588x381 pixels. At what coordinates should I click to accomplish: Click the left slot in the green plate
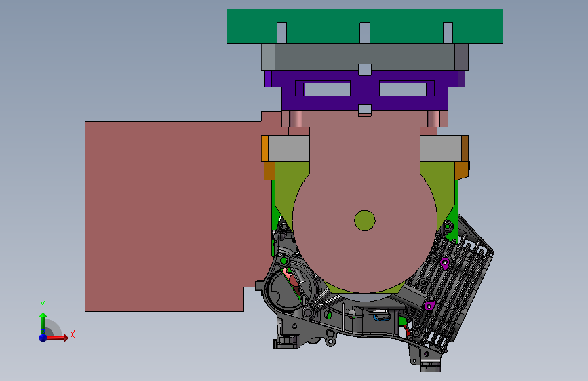pyautogui.click(x=281, y=33)
